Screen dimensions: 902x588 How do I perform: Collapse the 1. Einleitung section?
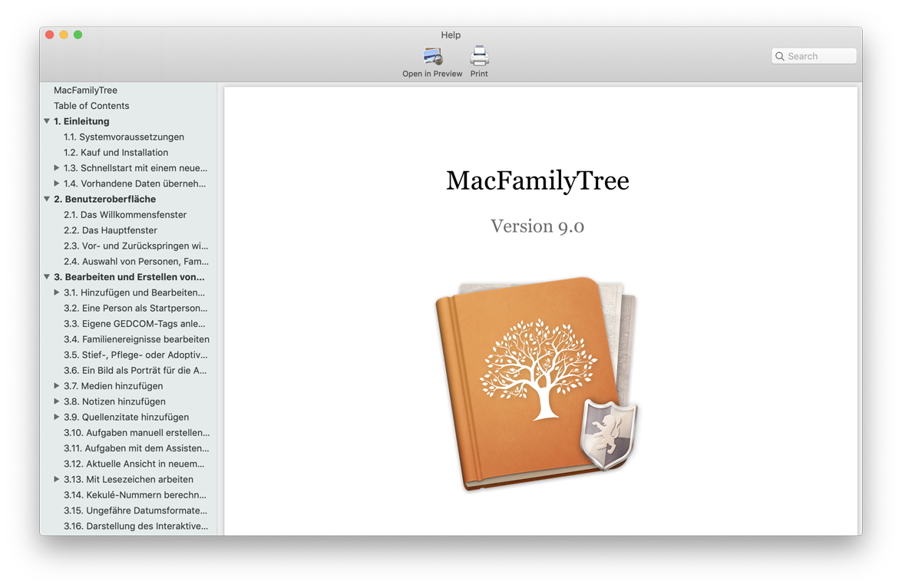tap(47, 121)
